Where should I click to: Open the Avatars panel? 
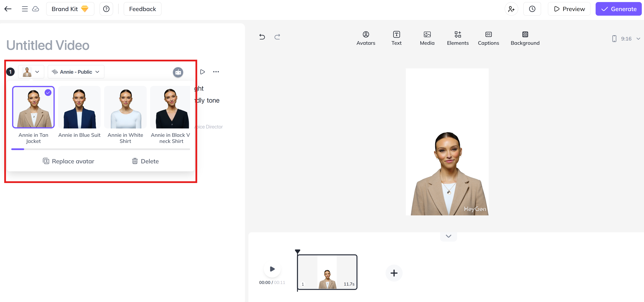click(x=365, y=38)
